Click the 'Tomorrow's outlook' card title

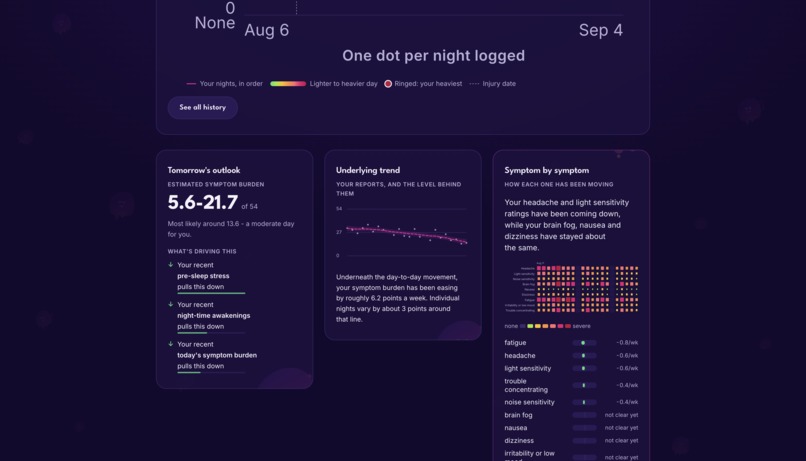click(204, 170)
